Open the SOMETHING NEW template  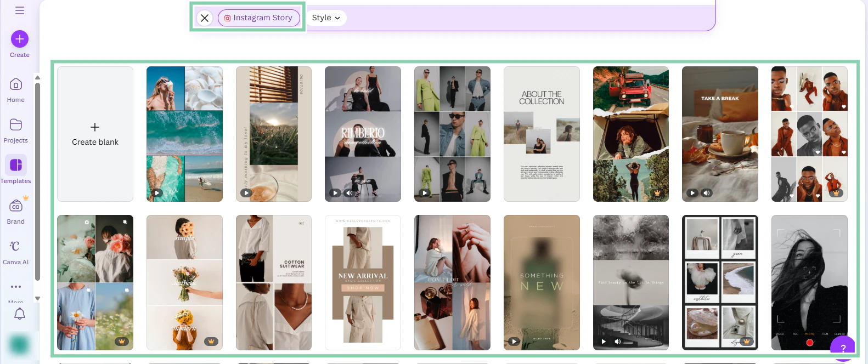pos(542,282)
